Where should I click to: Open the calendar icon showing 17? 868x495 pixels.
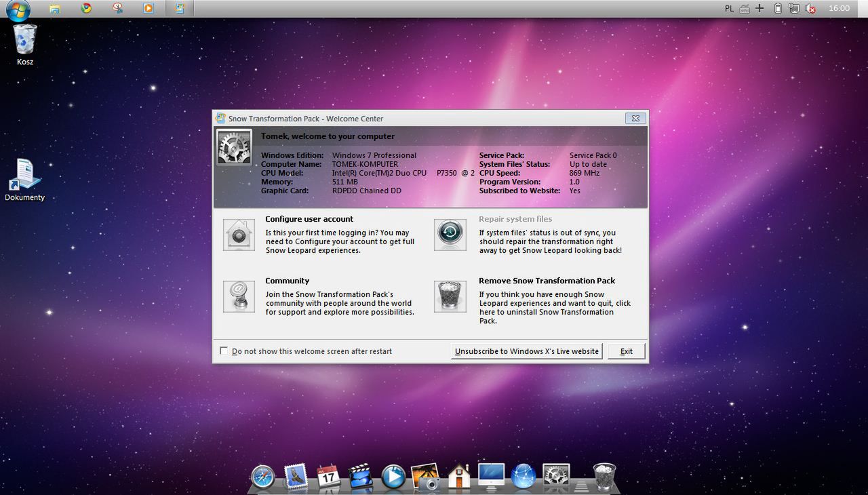(x=328, y=477)
